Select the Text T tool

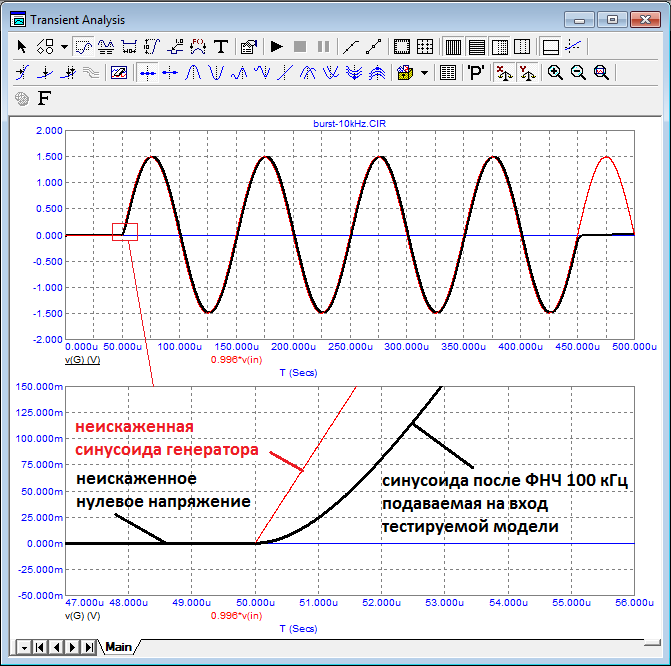[x=221, y=46]
